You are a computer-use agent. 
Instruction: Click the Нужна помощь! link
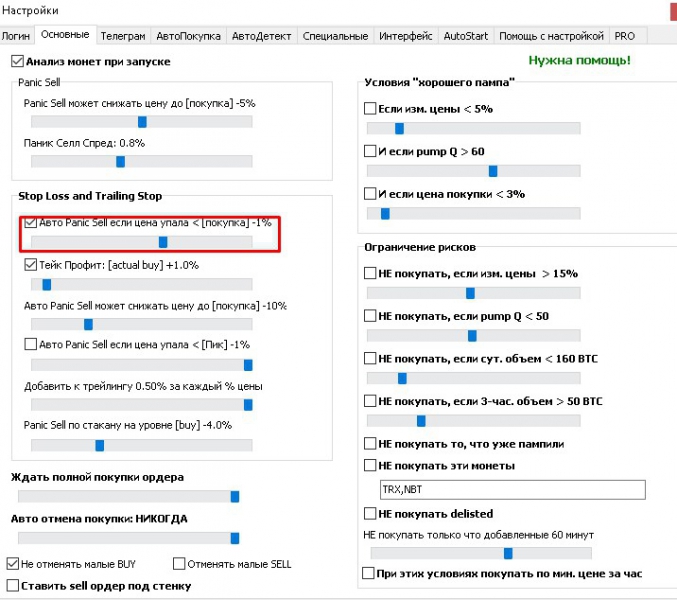click(579, 60)
